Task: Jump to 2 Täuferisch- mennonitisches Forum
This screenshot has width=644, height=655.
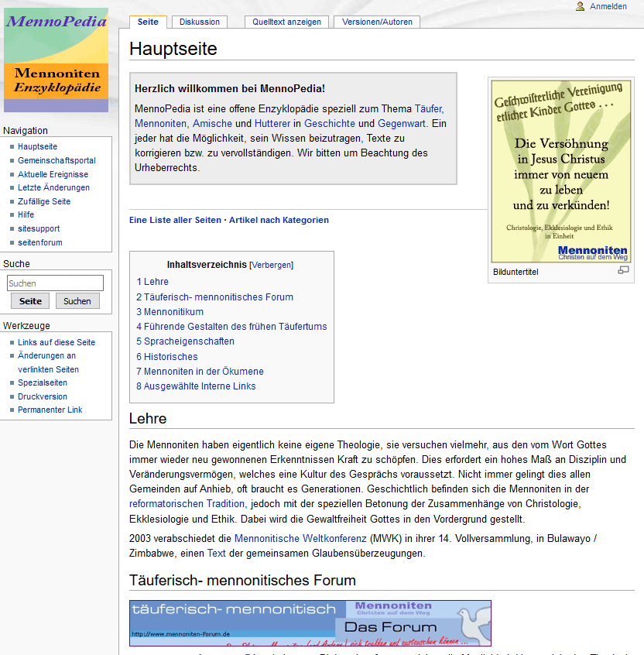Action: point(214,297)
